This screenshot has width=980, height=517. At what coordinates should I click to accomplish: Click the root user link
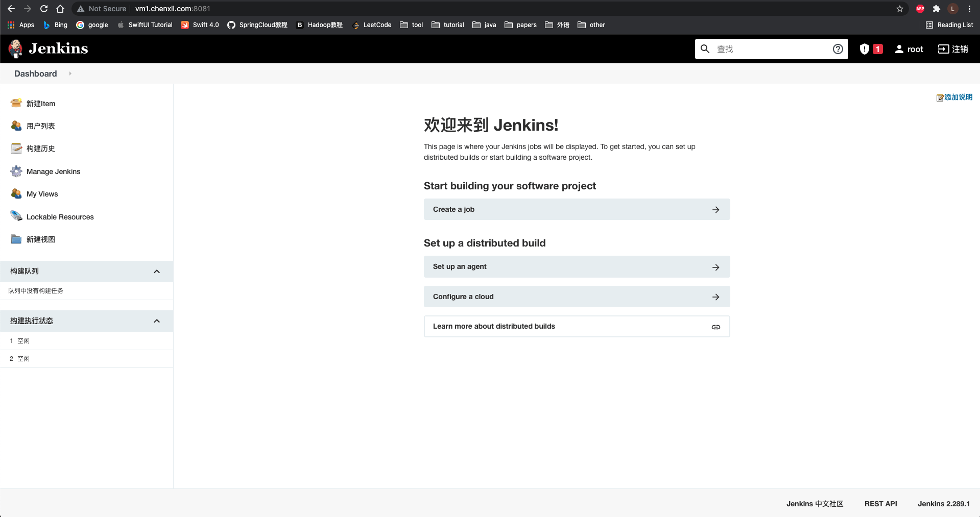click(909, 49)
